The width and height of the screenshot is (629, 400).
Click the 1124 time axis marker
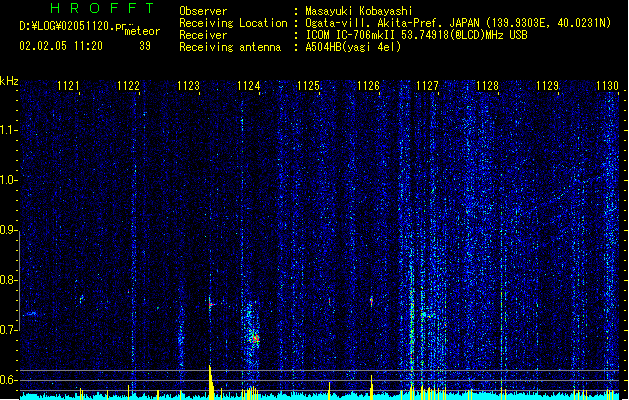point(248,85)
